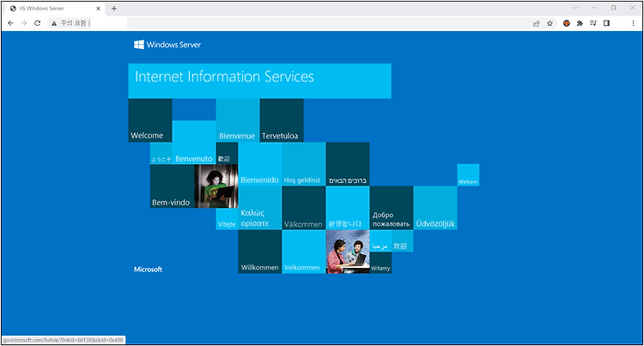Screen dimensions: 644x346
Task: Click the Välkommen tile
Action: (303, 208)
